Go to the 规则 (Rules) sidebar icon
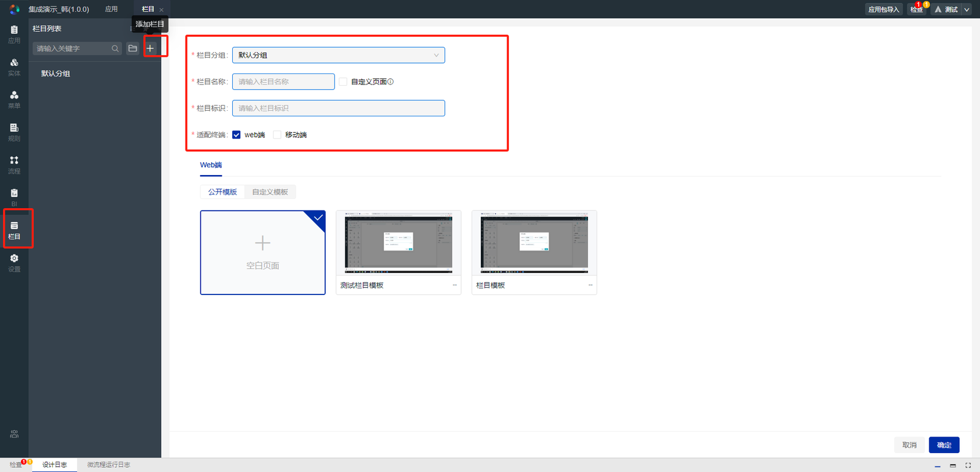This screenshot has height=472, width=980. pos(14,132)
